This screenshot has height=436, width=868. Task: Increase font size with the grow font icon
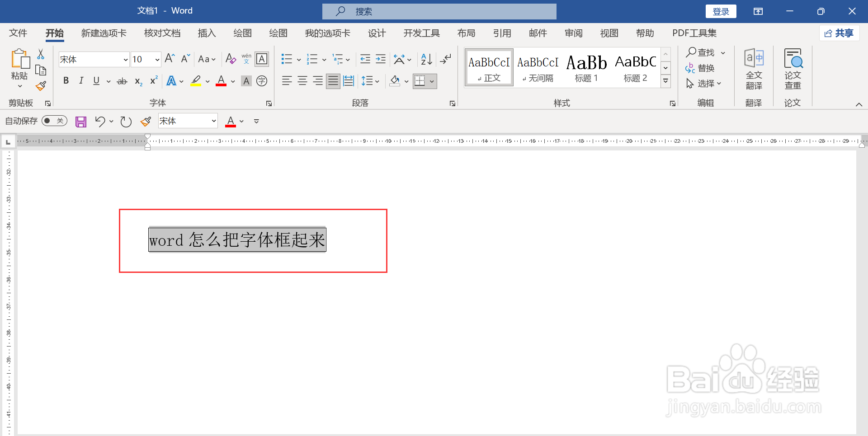[x=170, y=59]
